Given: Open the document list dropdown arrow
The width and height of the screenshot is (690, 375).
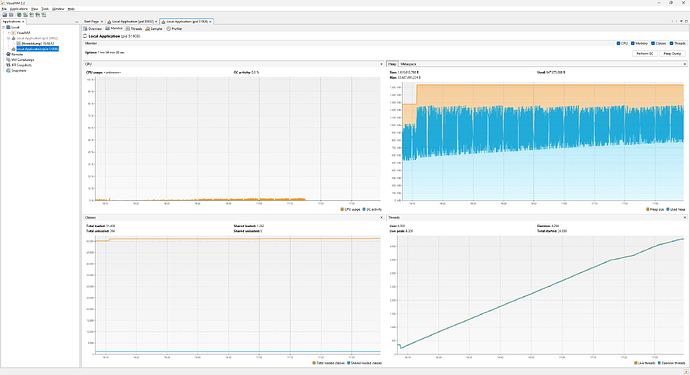Looking at the screenshot, I should click(x=682, y=21).
